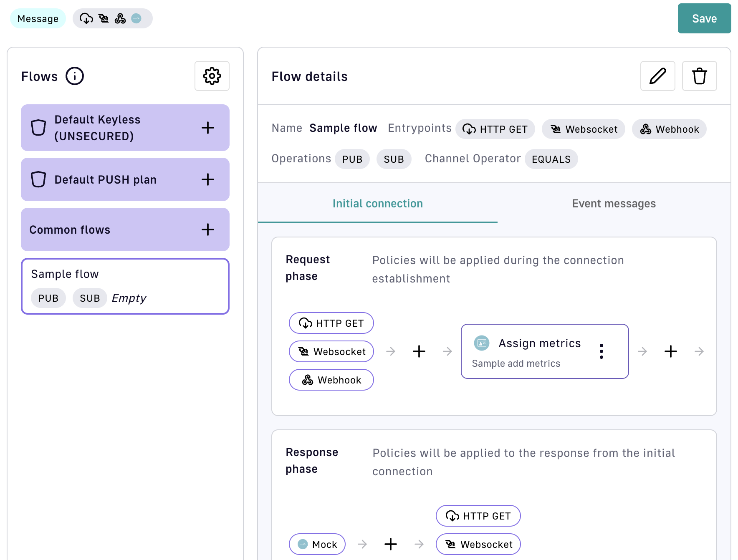This screenshot has height=560, width=738.
Task: Open flows settings gear icon
Action: 212,76
